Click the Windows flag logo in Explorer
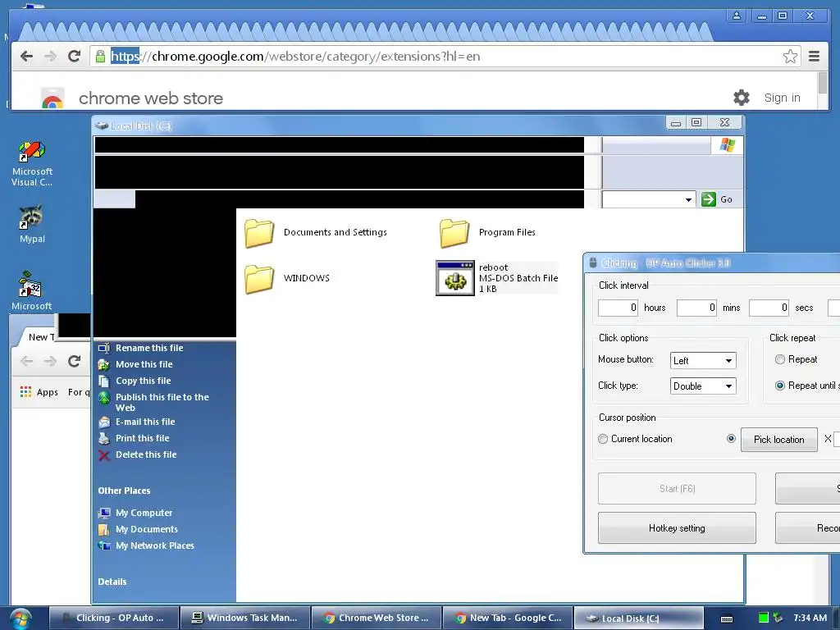Image resolution: width=840 pixels, height=630 pixels. pos(728,145)
